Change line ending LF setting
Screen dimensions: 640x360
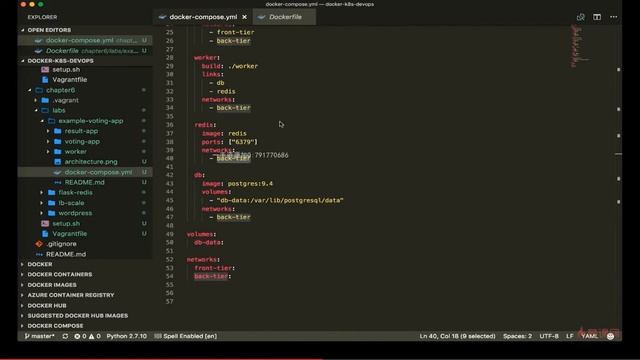(569, 336)
